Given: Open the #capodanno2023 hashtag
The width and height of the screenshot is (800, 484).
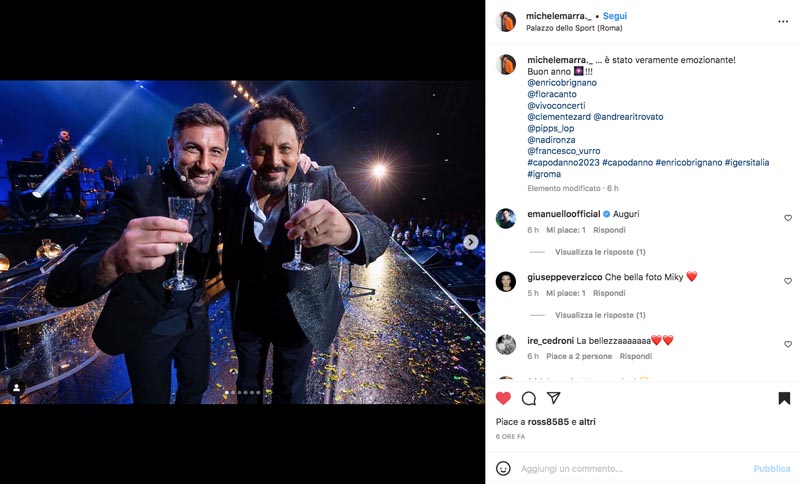Looking at the screenshot, I should (563, 162).
